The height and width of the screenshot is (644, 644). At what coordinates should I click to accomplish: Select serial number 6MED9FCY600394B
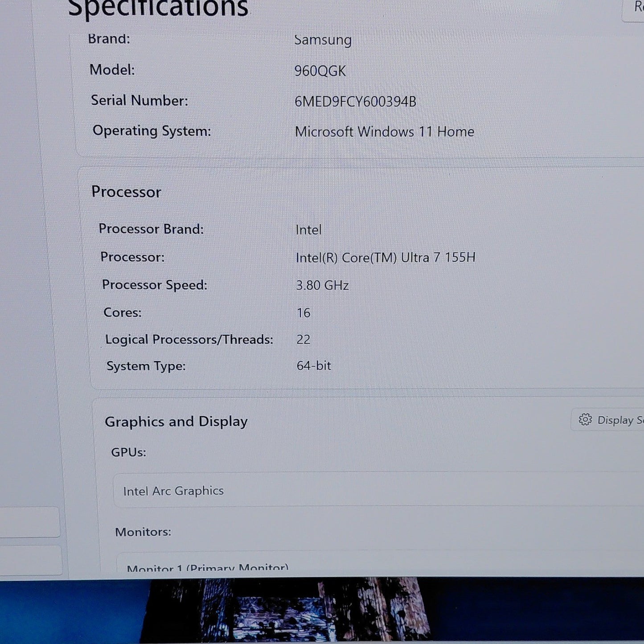[355, 102]
